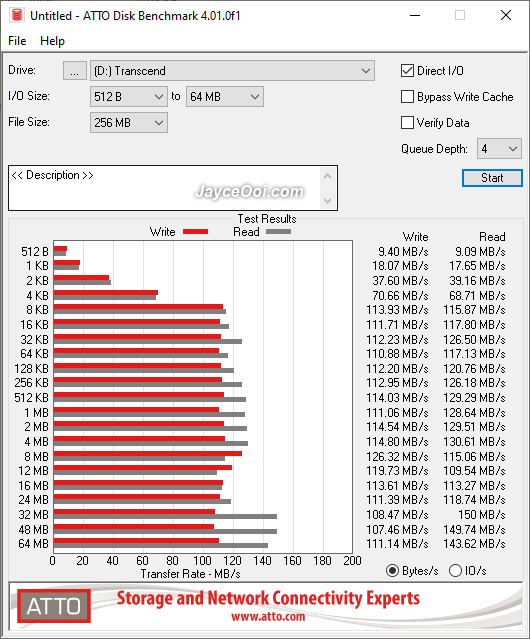Uncheck the Direct I/O checkbox

407,71
